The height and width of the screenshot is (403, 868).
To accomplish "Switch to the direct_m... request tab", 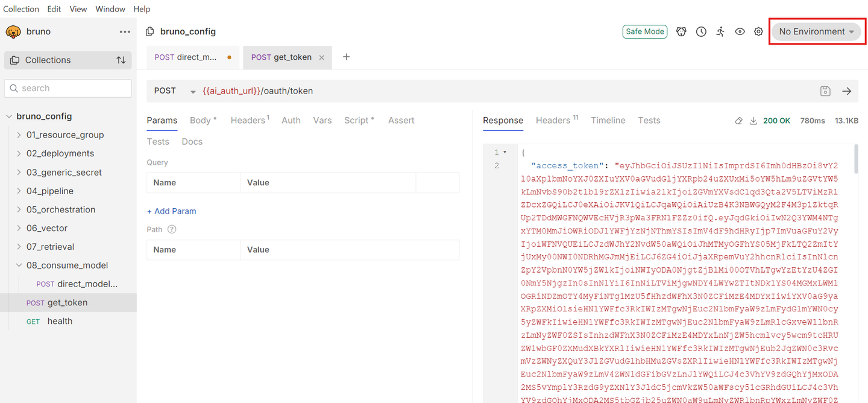I will 193,57.
